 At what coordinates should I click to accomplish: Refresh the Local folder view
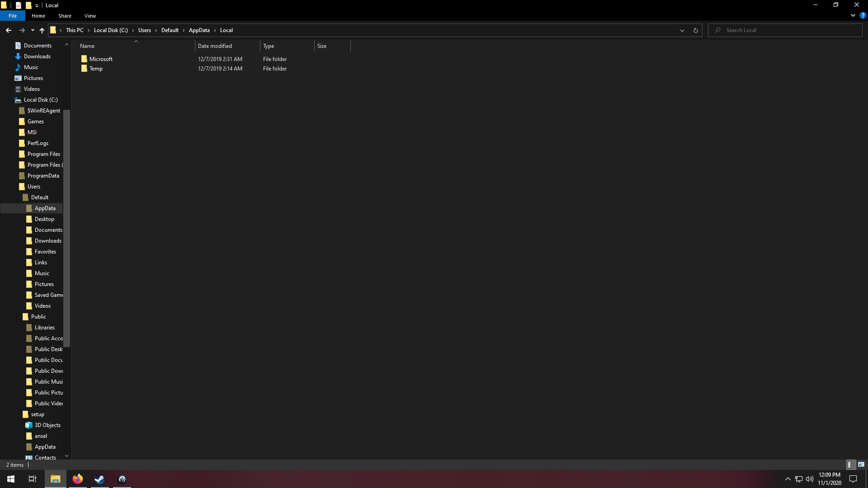[x=695, y=30]
